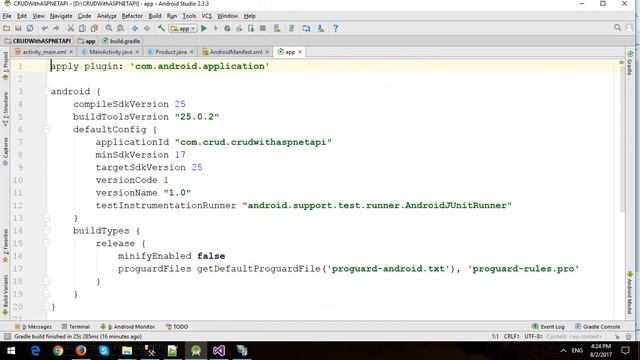The image size is (640, 360).
Task: Open the AVD Manager icon
Action: coord(277,28)
